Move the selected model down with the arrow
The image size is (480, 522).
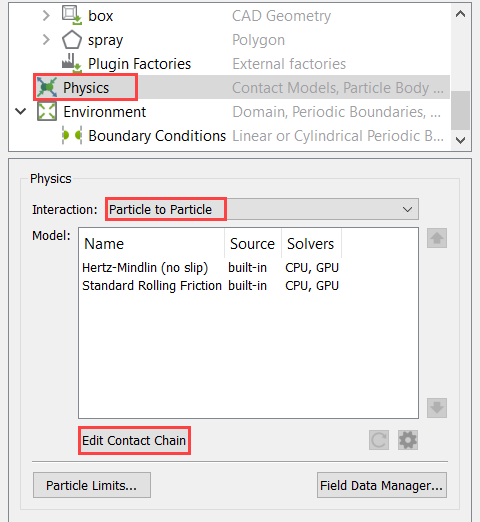point(437,408)
